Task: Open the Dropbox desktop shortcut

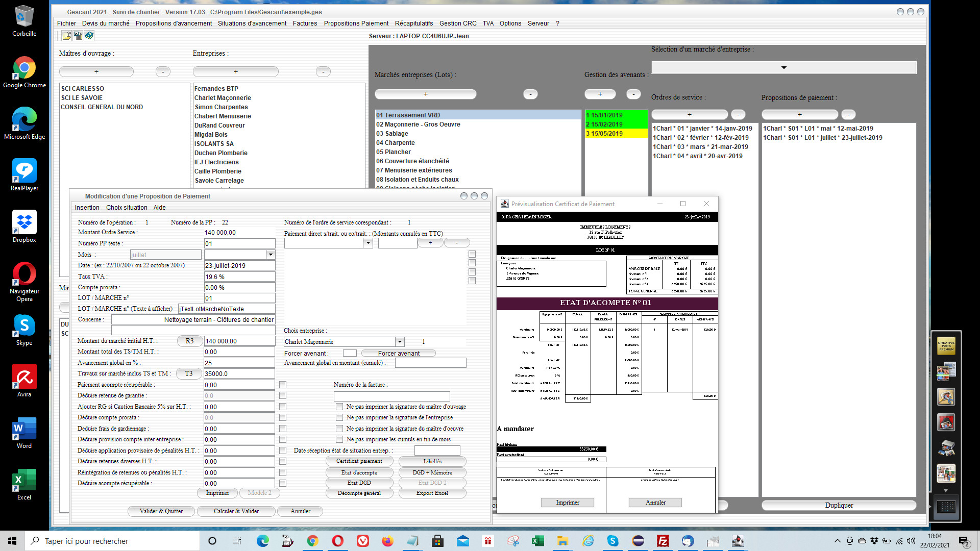Action: (x=24, y=227)
